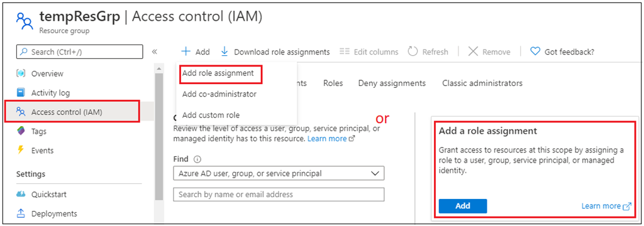Viewport: 644px width, 226px height.
Task: Click the Events lightning bolt icon
Action: [x=21, y=150]
